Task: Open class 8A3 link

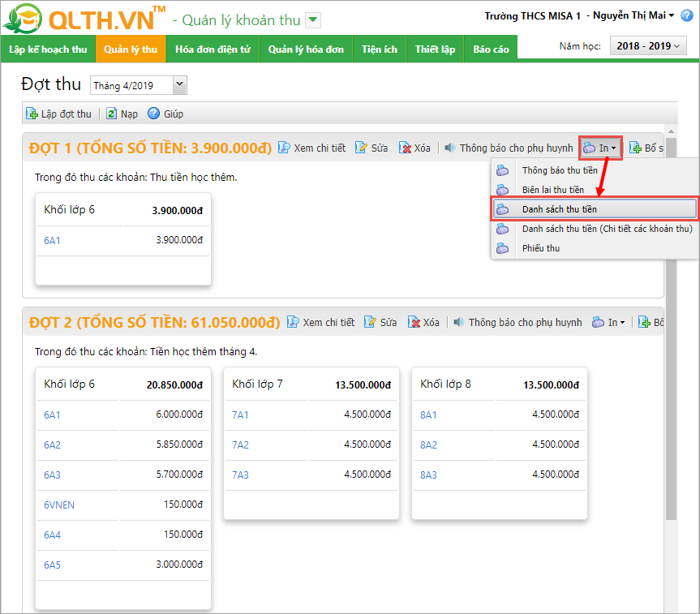Action: click(x=428, y=474)
